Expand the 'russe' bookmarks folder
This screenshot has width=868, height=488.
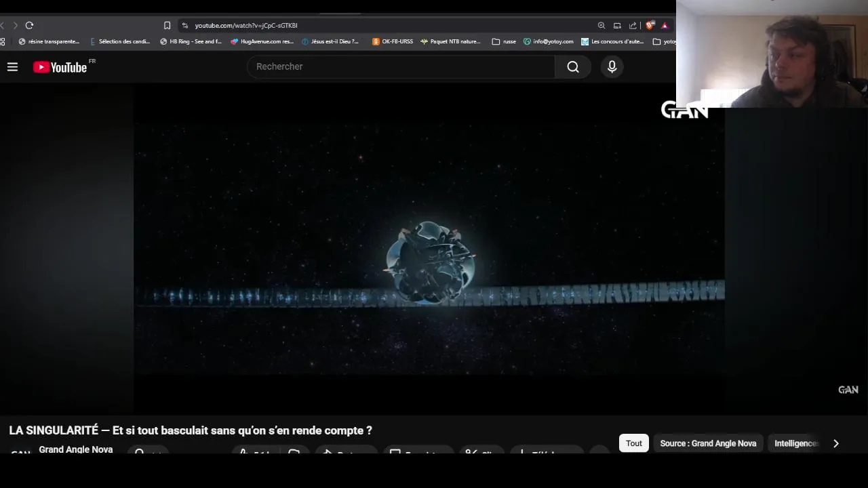click(504, 41)
